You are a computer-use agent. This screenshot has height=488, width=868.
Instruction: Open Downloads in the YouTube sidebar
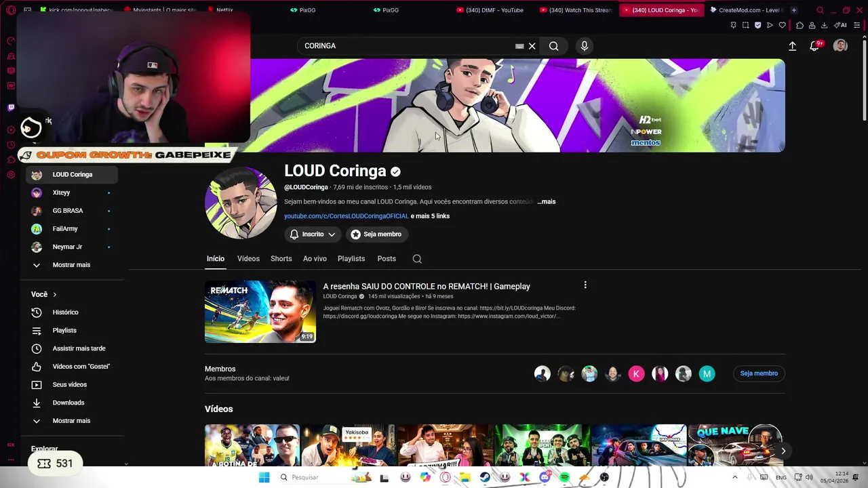point(72,403)
